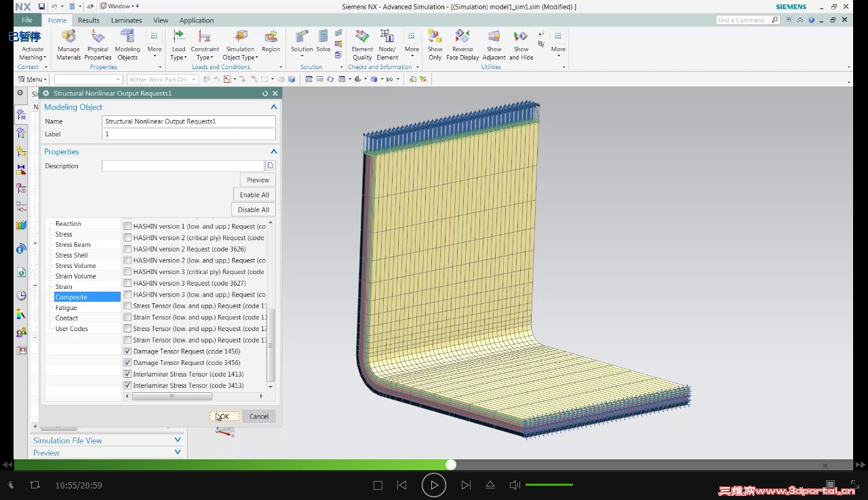Mute the video volume icon
Image resolution: width=868 pixels, height=500 pixels.
(x=515, y=485)
